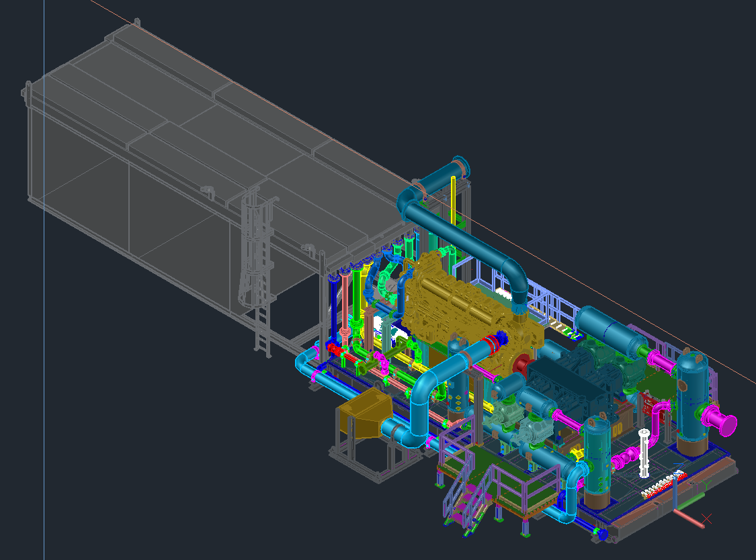Image resolution: width=756 pixels, height=560 pixels.
Task: Select the white vertical cylinder near the skid edge
Action: point(644,453)
